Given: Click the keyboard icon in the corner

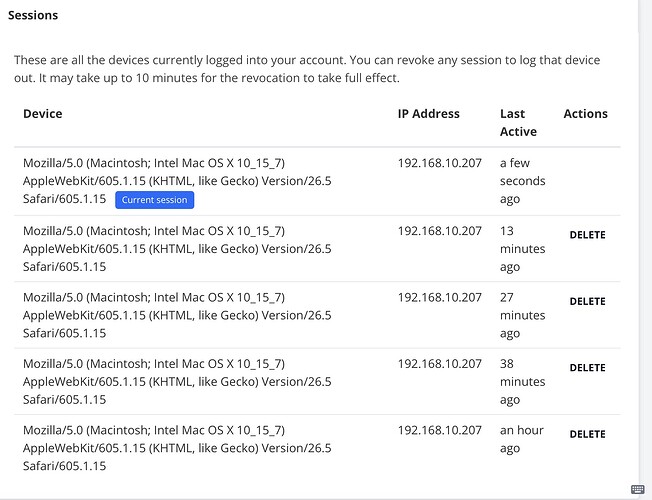Looking at the screenshot, I should point(637,489).
